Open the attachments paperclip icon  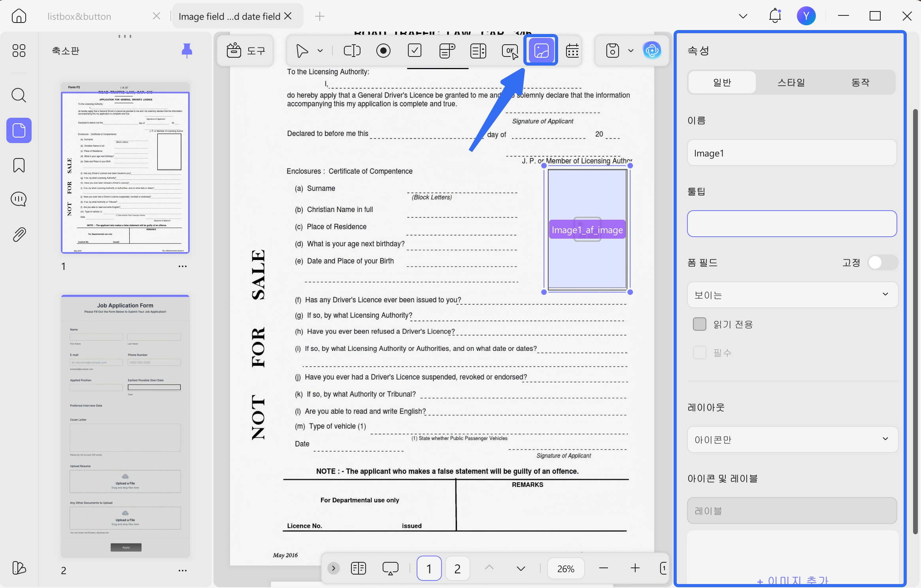point(19,234)
